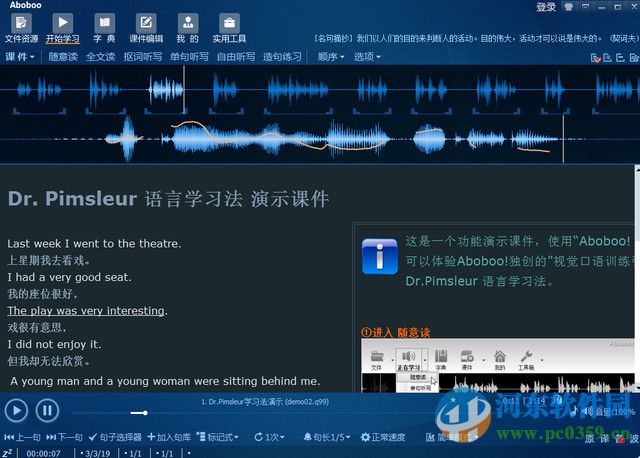640x458 pixels.
Task: Click the text area vertical scrollbar
Action: pos(637,278)
